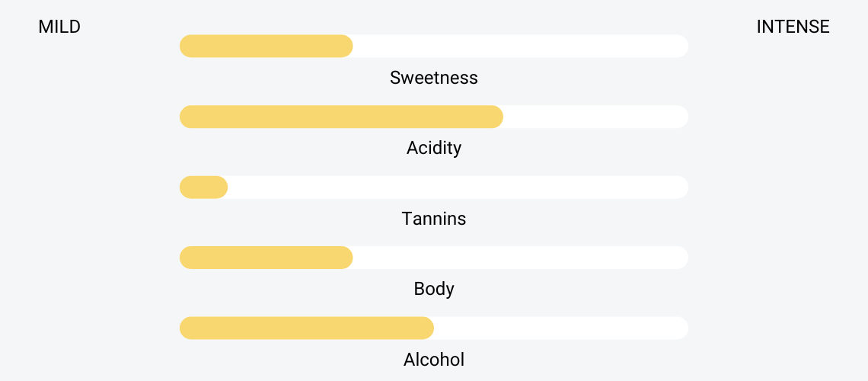Select the Body label text
Image resolution: width=868 pixels, height=381 pixels.
433,289
